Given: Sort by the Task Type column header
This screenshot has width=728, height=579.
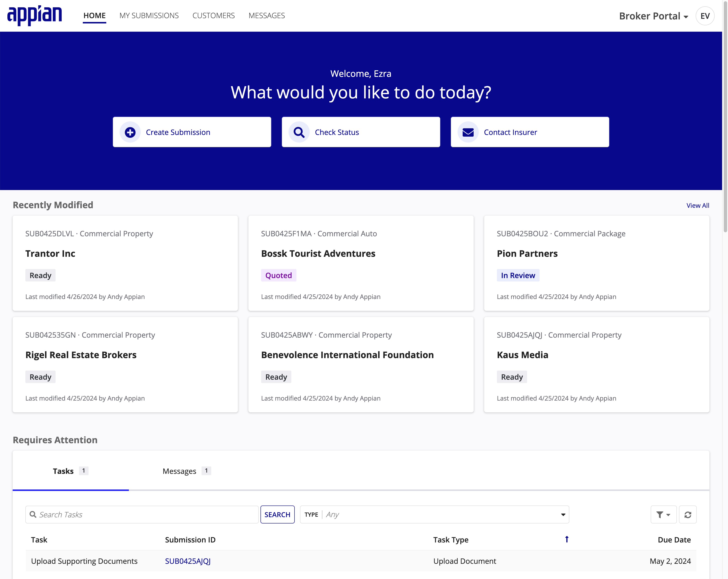Looking at the screenshot, I should [x=451, y=540].
